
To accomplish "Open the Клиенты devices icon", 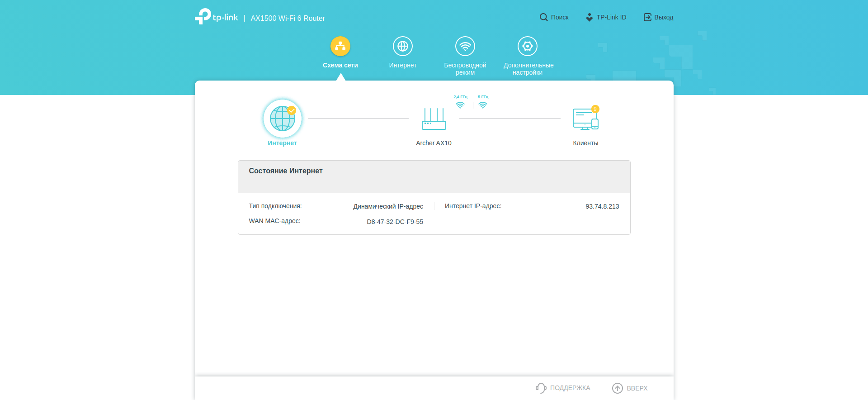I will tap(585, 119).
